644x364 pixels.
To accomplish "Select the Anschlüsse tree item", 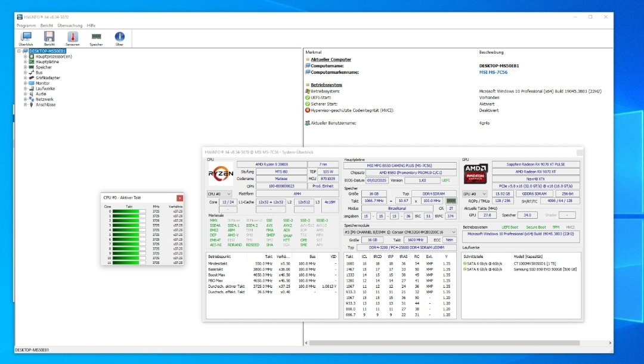I will 45,105.
